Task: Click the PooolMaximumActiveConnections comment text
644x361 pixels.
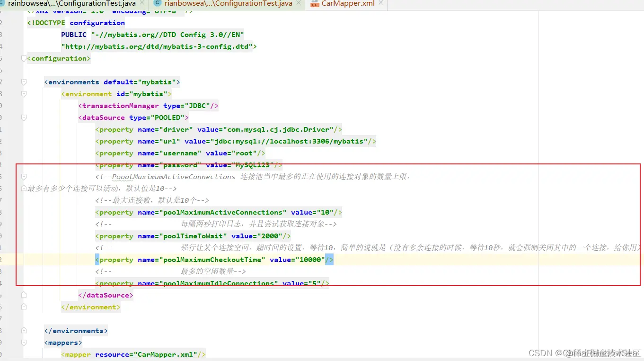Action: [252, 177]
